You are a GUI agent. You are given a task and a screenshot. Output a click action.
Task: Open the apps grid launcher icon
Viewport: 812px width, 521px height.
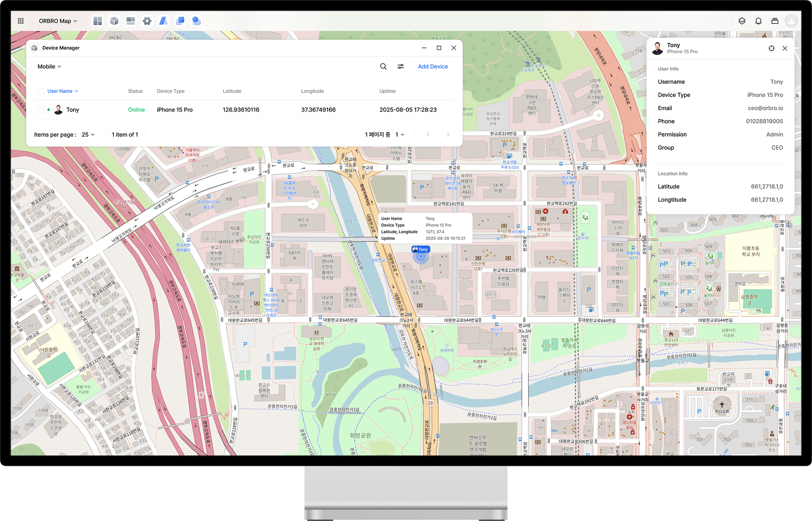pos(21,21)
